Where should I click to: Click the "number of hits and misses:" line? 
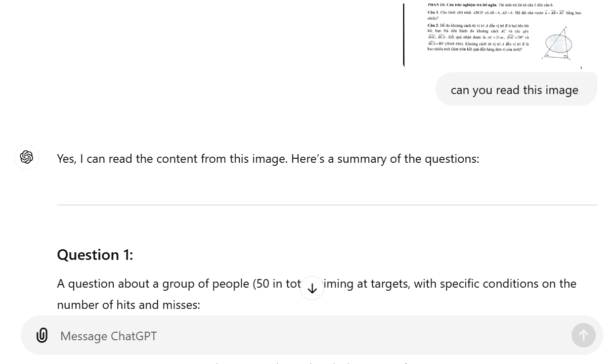[x=128, y=304]
